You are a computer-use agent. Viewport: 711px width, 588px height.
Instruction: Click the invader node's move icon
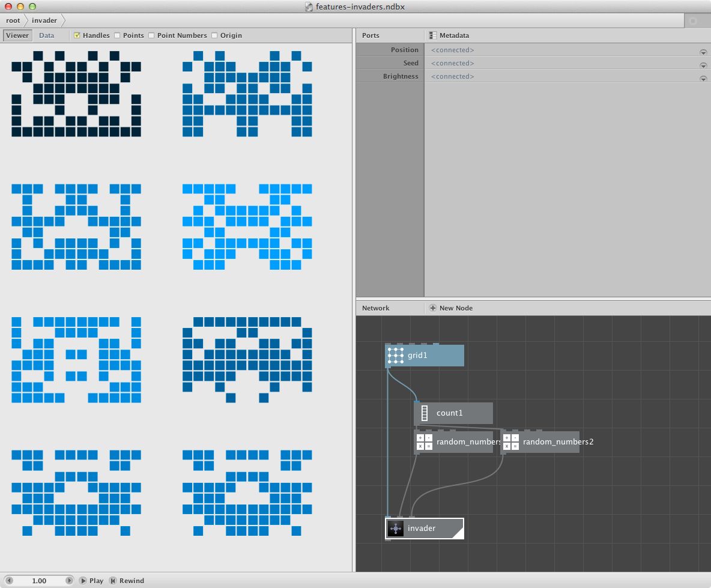point(395,529)
